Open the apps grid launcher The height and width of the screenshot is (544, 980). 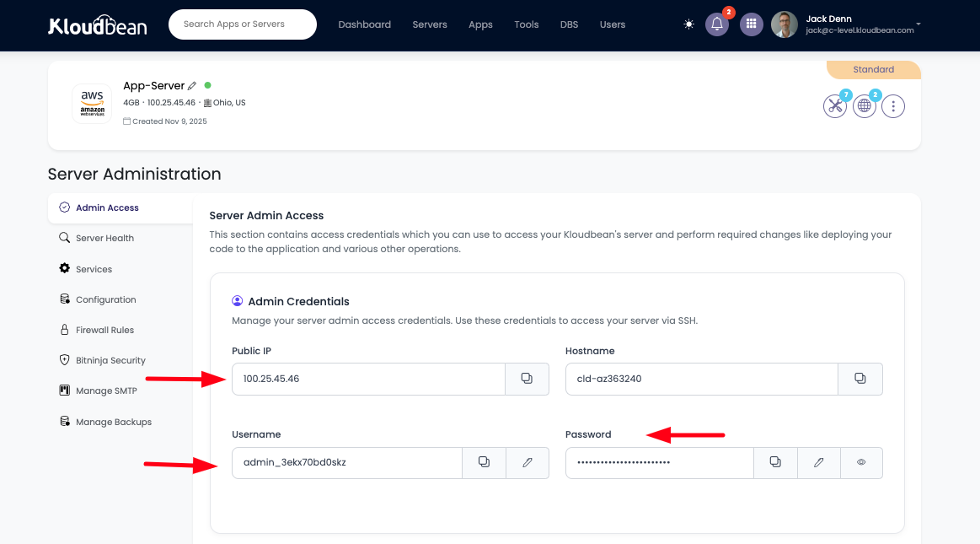point(752,24)
